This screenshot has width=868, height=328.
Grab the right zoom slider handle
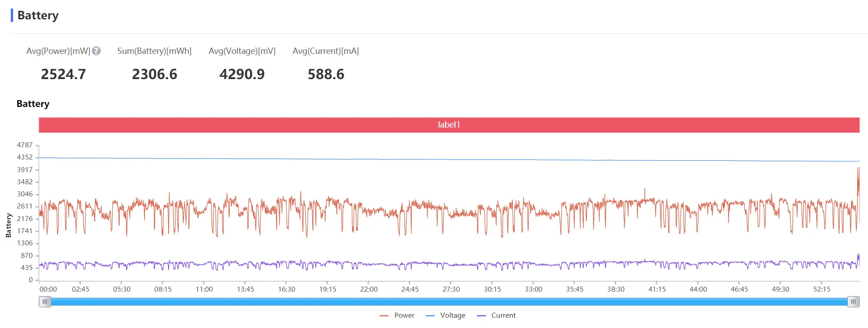point(854,302)
